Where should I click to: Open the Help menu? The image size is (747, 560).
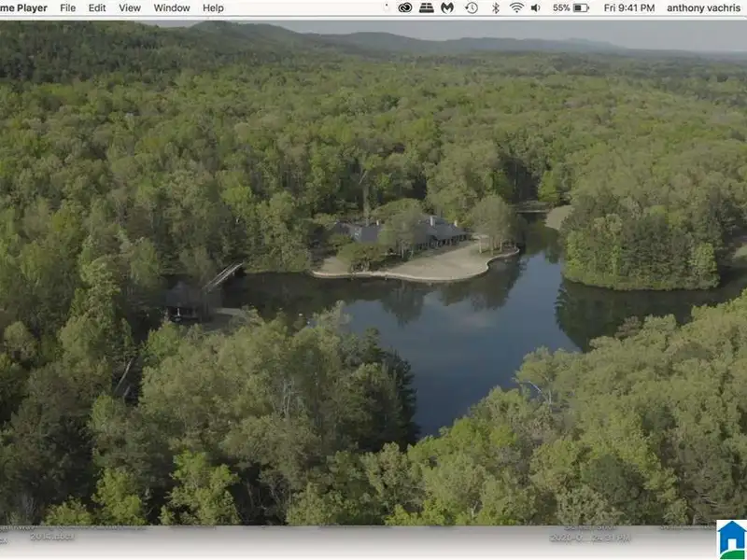pyautogui.click(x=213, y=7)
